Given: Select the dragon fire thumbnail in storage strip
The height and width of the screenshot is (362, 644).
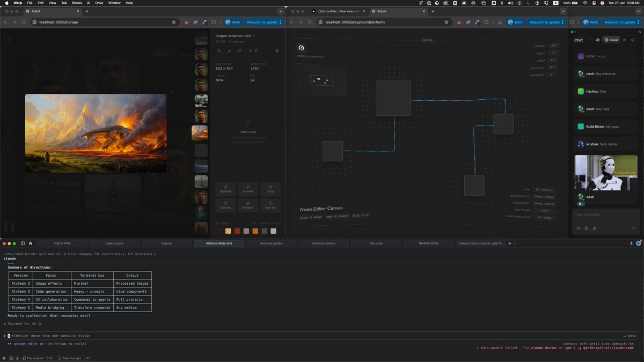Looking at the screenshot, I should tap(201, 132).
